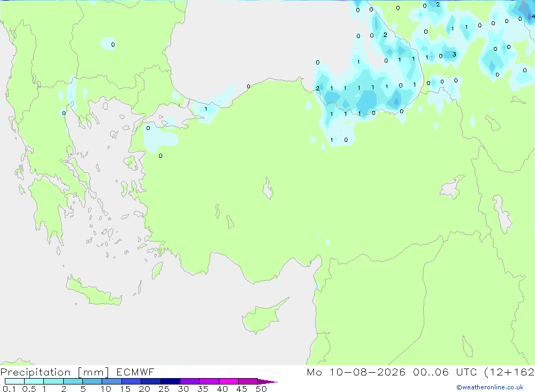Screen dimensions: 535x392
Task: Select the 35–40 mm purple legend swatch
Action: [209, 381]
